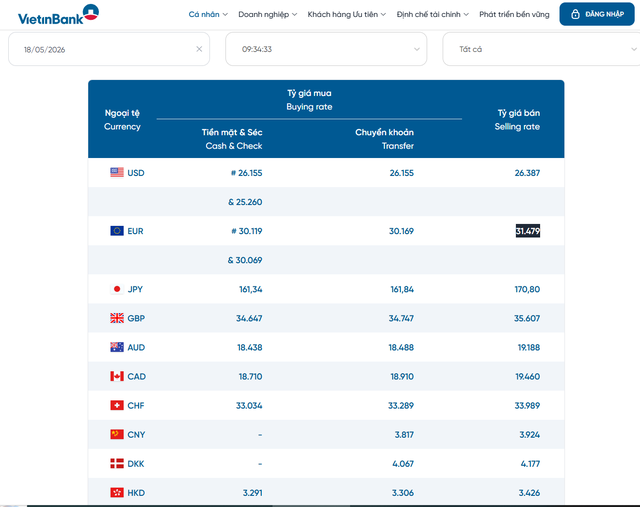Click the CNY flag icon
The height and width of the screenshot is (507, 640).
117,434
